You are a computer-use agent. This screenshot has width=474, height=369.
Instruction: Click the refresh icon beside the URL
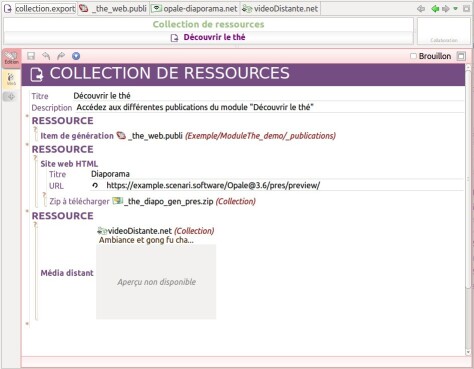(95, 186)
